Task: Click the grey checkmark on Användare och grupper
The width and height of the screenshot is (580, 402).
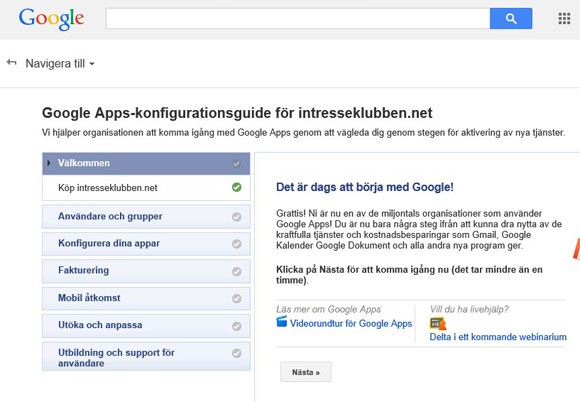Action: point(237,217)
